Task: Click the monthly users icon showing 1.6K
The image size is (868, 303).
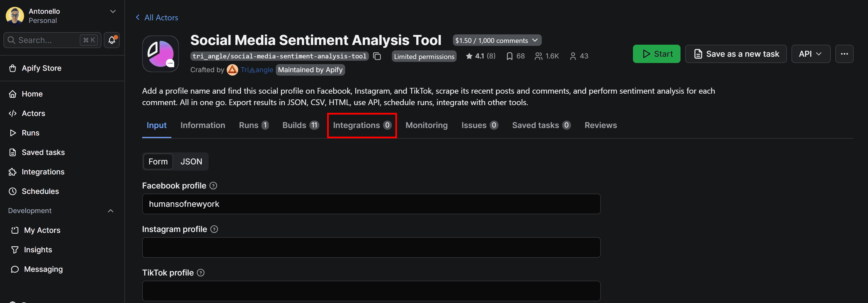Action: click(x=538, y=56)
